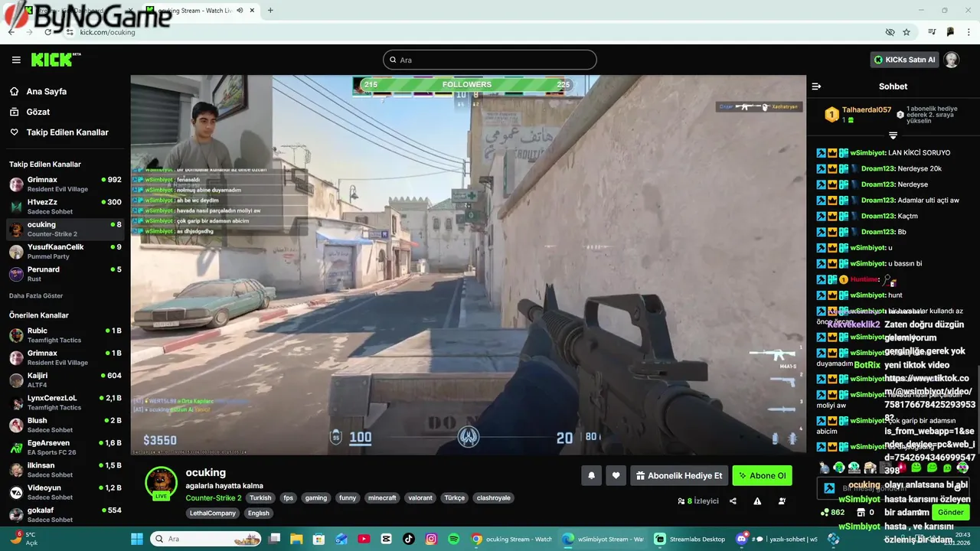The image size is (980, 551).
Task: Click the green Abone Ol button
Action: coord(762,475)
